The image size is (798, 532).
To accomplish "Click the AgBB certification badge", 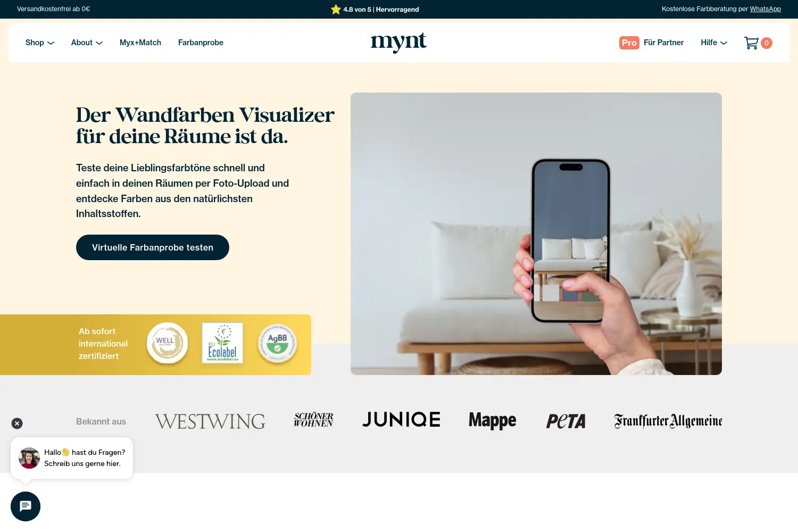I will (x=277, y=344).
